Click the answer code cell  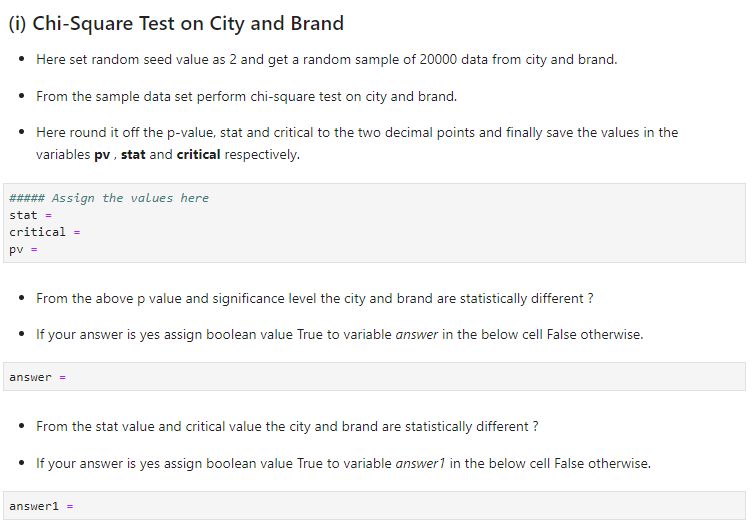374,377
